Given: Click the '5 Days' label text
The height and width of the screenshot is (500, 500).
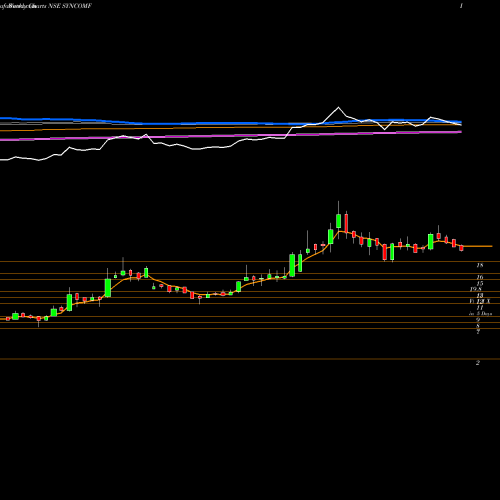Looking at the screenshot, I should pyautogui.click(x=484, y=314).
